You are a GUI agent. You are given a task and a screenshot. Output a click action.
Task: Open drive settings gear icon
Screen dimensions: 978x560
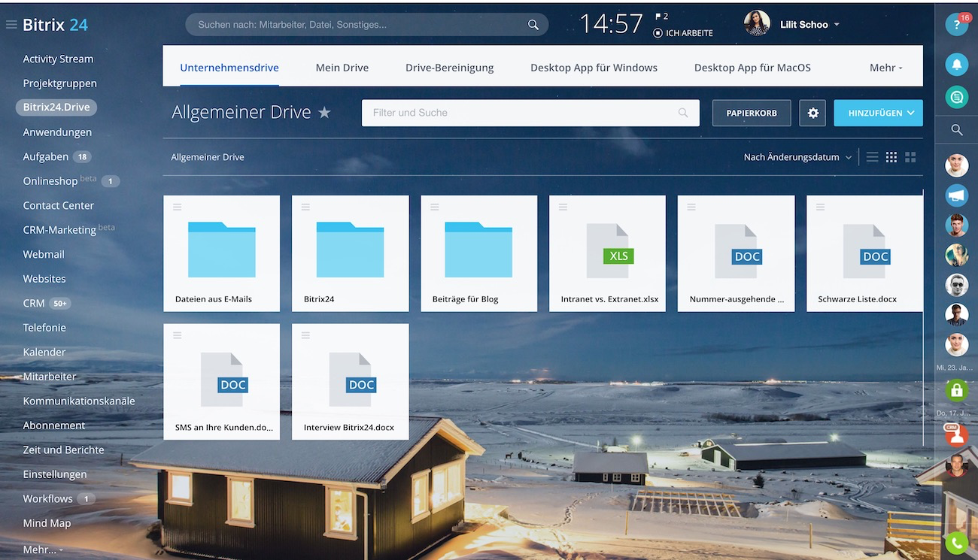[x=812, y=113]
